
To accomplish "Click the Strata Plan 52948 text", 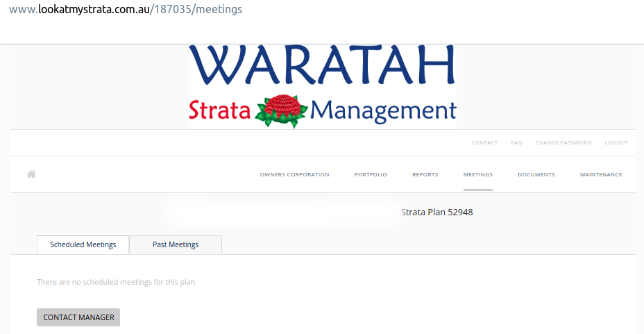I will click(x=437, y=212).
